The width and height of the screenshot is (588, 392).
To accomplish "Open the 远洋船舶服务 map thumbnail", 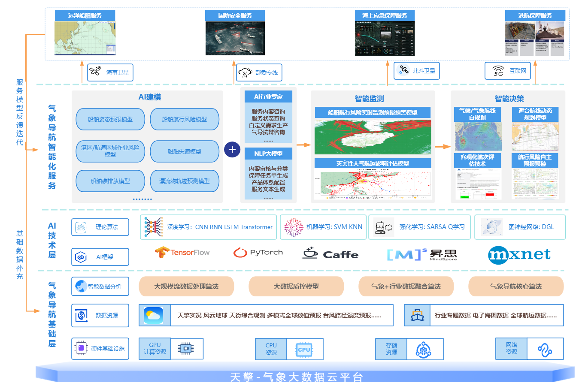I will pos(85,38).
